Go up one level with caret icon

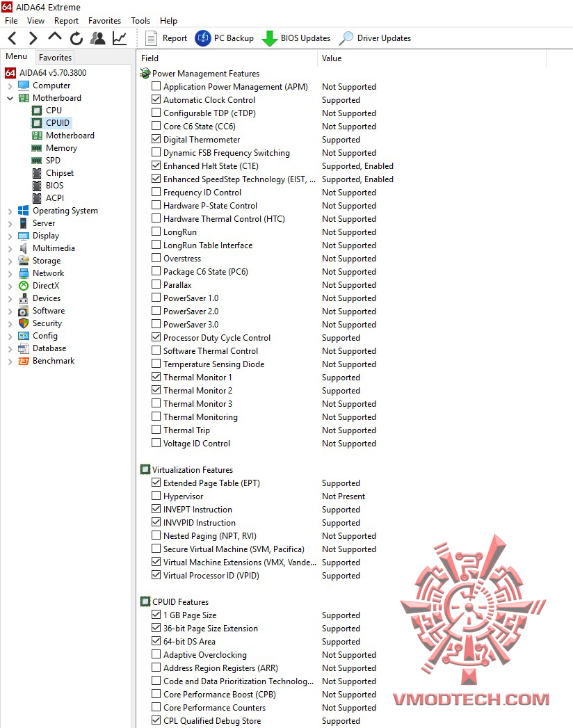pos(55,37)
